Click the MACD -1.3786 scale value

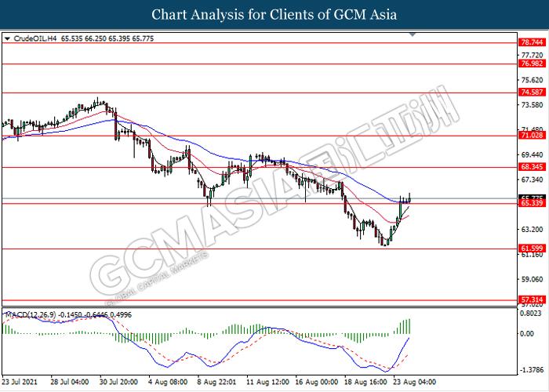tap(531, 369)
